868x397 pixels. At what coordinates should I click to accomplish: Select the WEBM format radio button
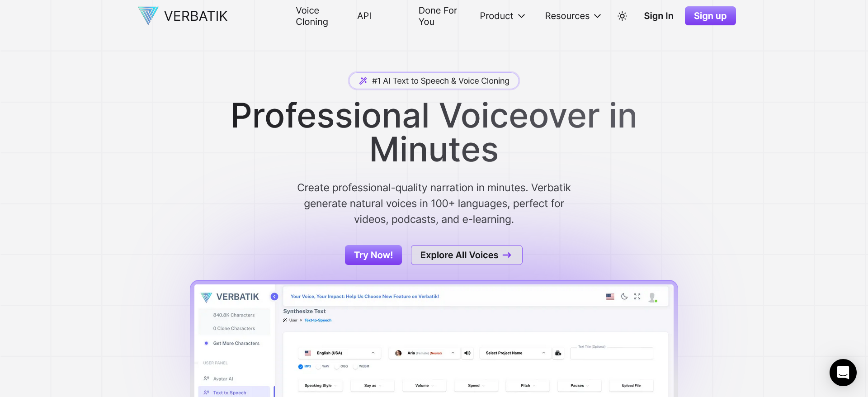[x=355, y=367]
